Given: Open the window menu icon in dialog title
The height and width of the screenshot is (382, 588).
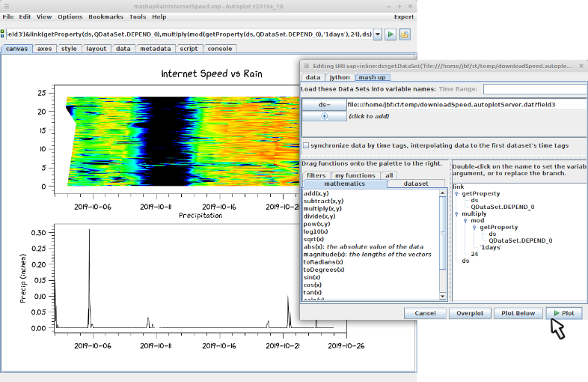Looking at the screenshot, I should point(305,67).
